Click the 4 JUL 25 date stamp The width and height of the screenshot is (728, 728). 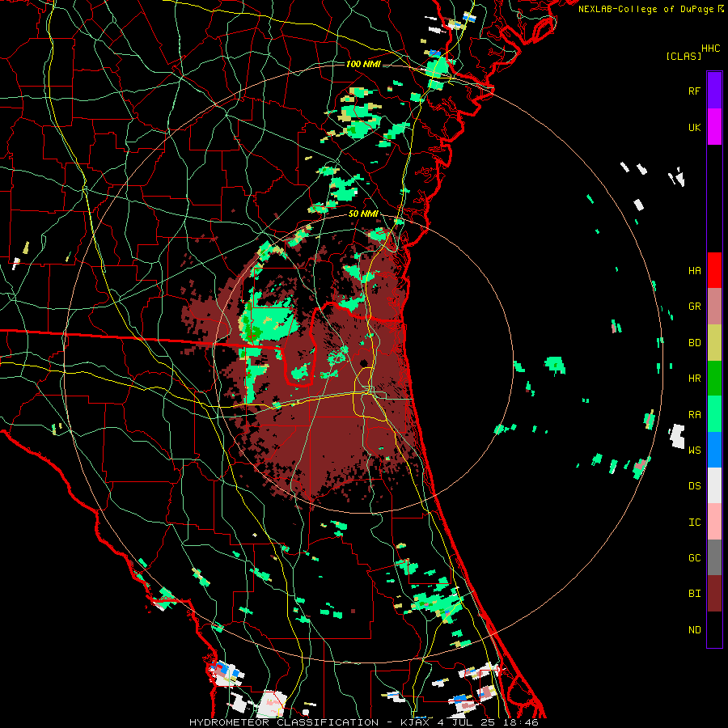(x=468, y=722)
